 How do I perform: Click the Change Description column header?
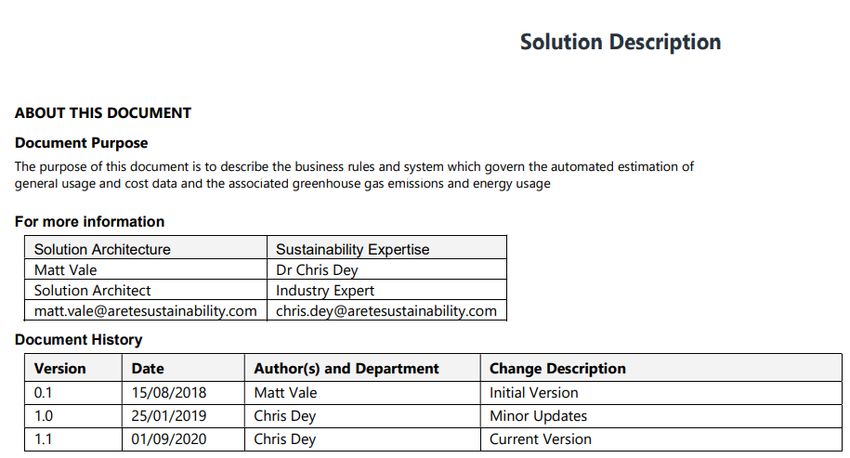(x=661, y=369)
